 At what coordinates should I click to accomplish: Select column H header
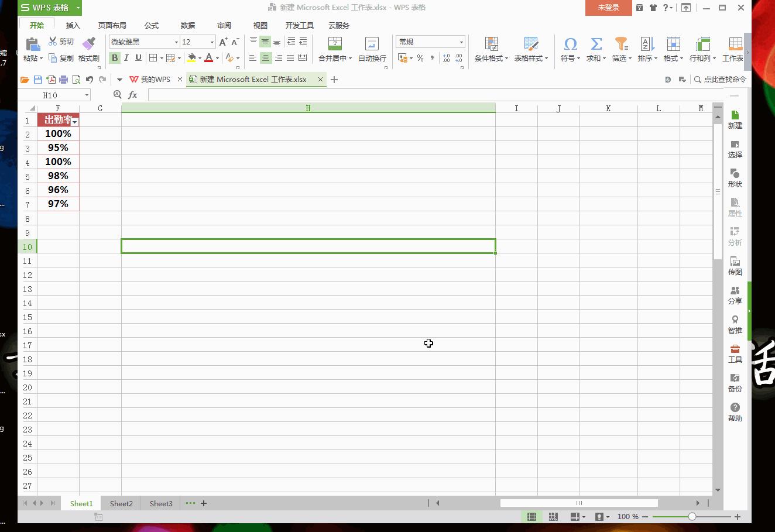pos(308,108)
